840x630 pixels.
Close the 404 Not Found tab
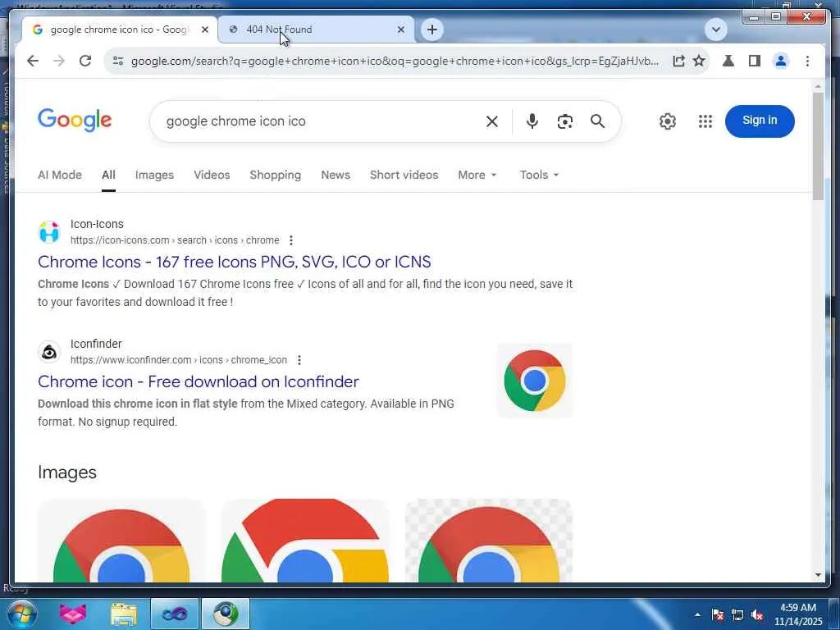400,30
